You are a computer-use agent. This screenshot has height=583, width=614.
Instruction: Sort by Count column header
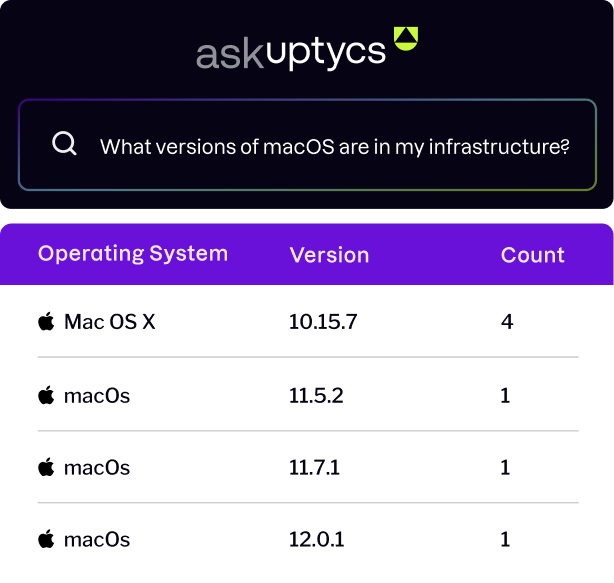coord(533,255)
